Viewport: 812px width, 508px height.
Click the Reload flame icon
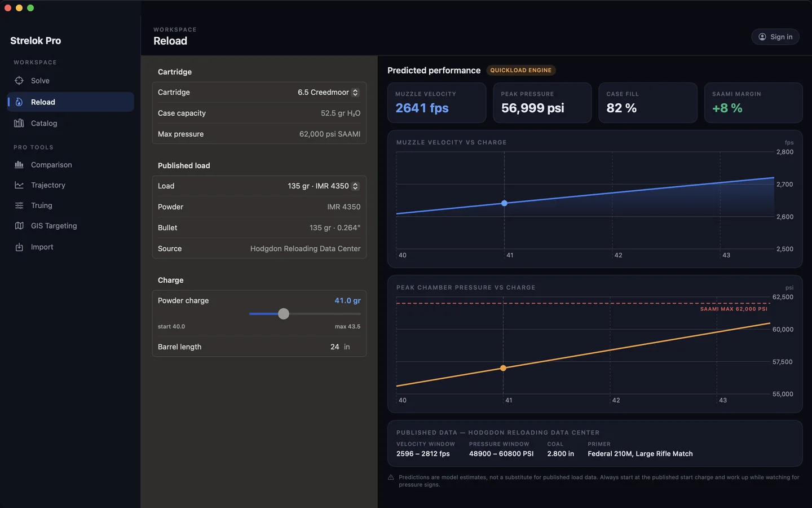coord(19,102)
